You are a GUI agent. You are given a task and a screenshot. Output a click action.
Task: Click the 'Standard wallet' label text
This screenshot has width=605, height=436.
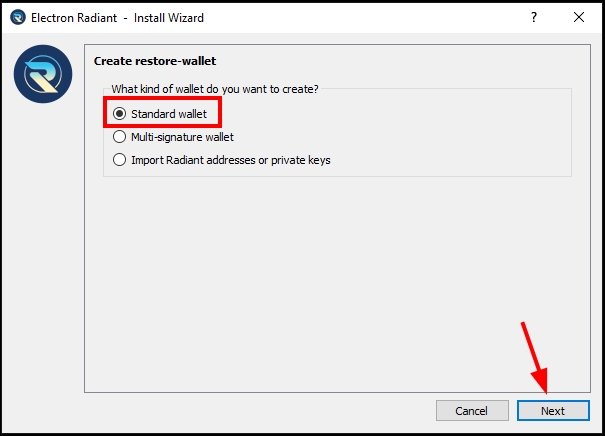(168, 114)
